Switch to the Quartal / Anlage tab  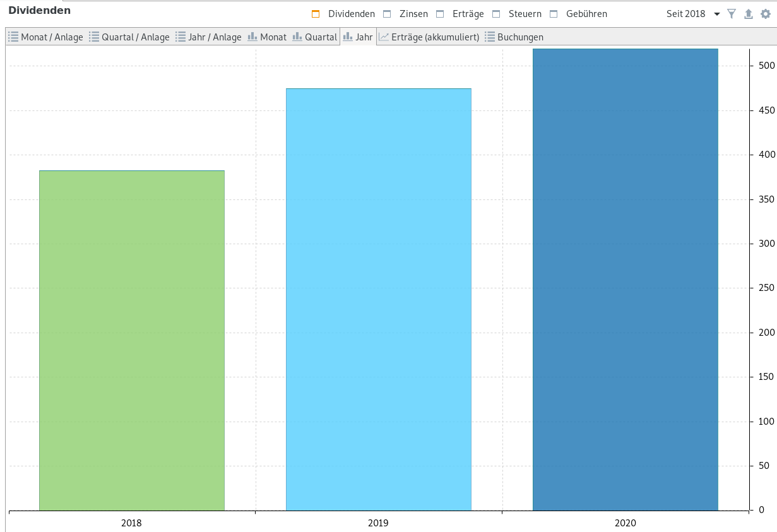coord(129,37)
